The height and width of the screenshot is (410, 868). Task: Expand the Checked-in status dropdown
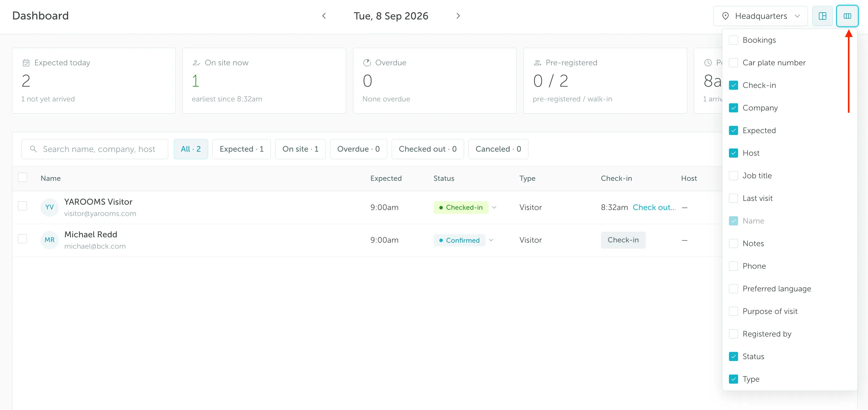pos(494,208)
